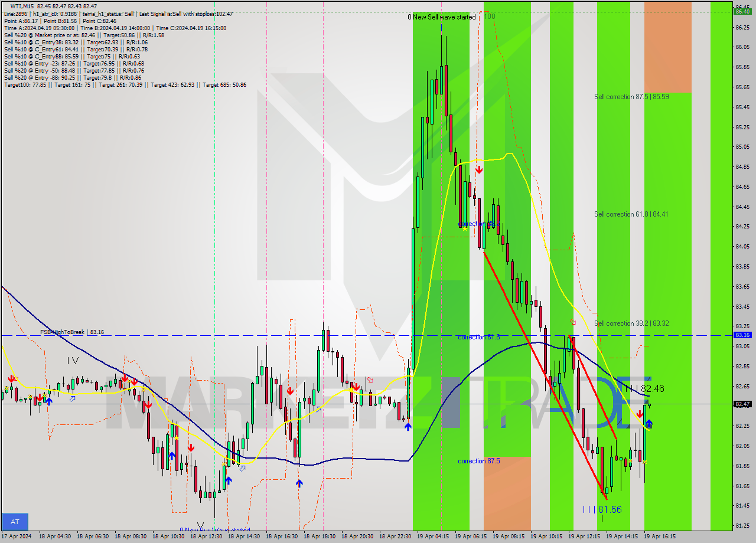Select the red sell arrow above 19 Apr 06:15
This screenshot has height=543, width=756.
479,170
